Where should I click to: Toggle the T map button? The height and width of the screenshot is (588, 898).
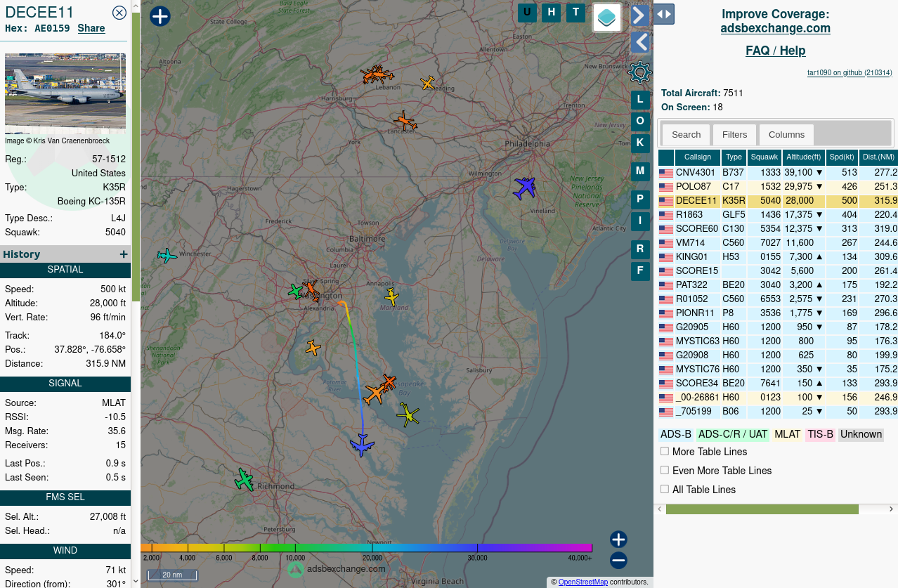(x=576, y=13)
